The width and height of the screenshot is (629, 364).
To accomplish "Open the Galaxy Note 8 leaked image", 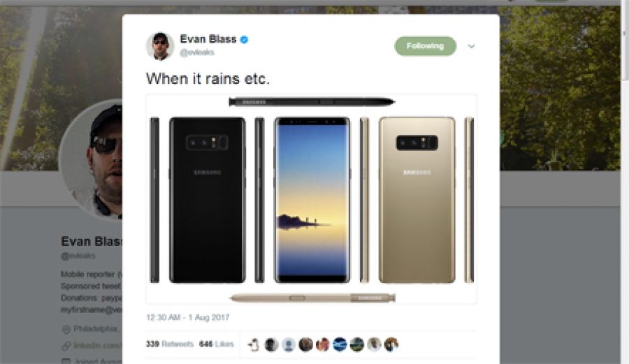I will pos(312,199).
